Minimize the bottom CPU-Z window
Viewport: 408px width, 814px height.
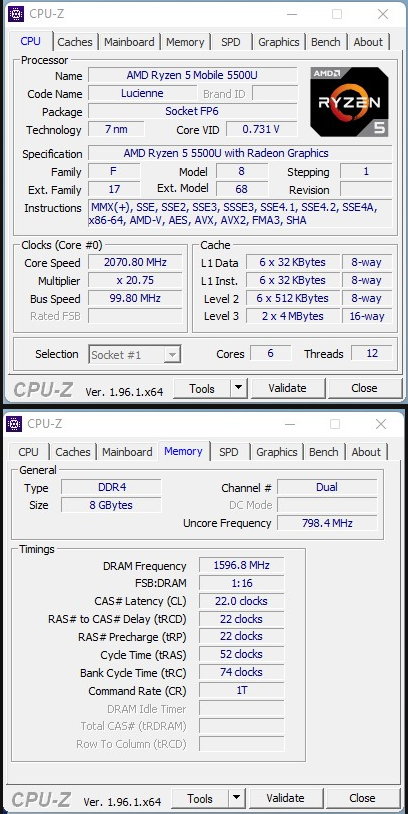coord(289,424)
